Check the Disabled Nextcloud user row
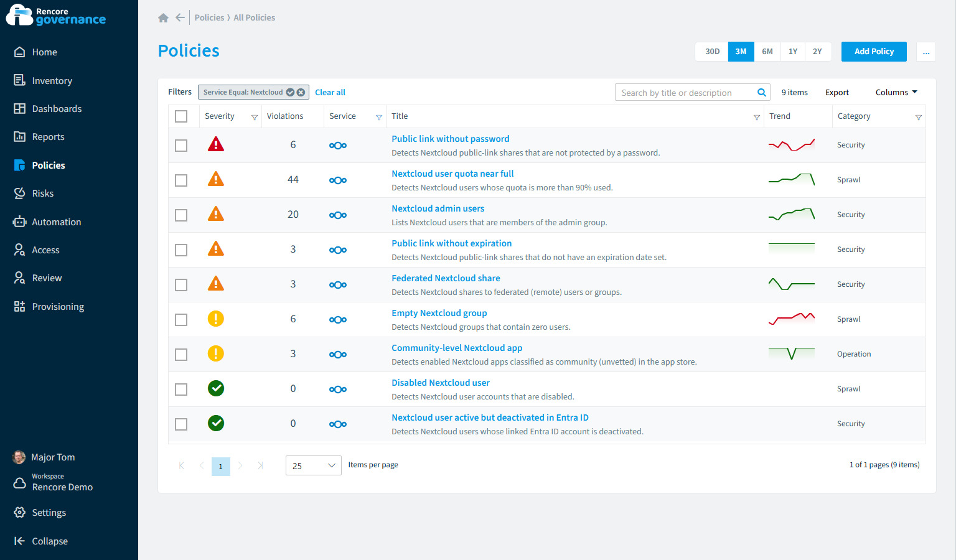This screenshot has width=956, height=560. (181, 390)
